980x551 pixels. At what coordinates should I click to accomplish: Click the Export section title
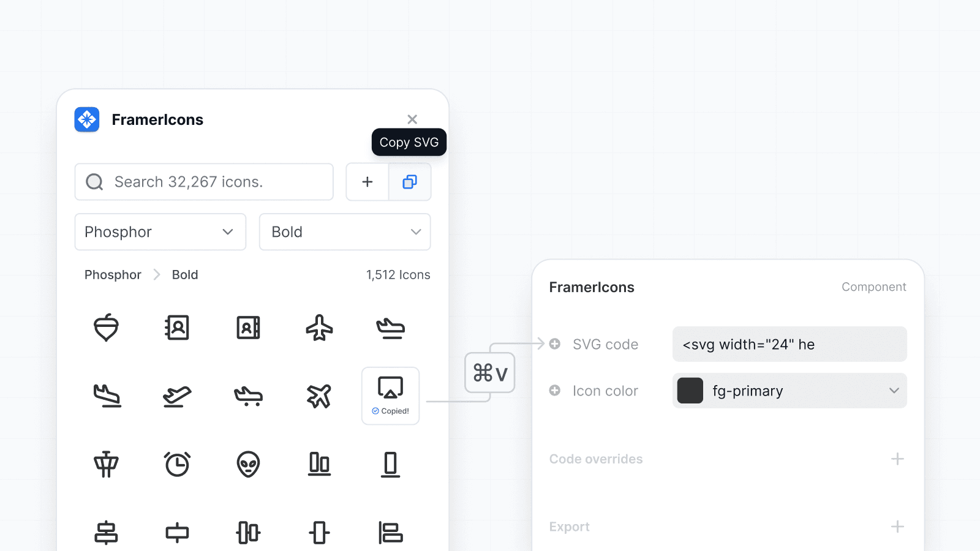(x=570, y=527)
